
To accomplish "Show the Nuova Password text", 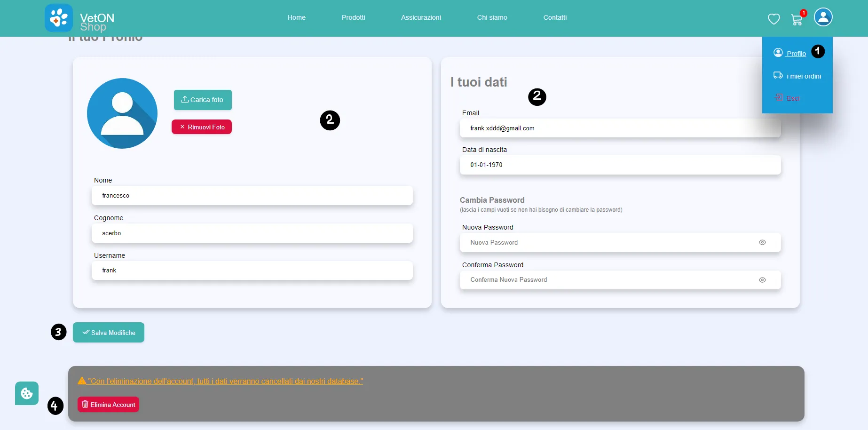I will click(x=762, y=242).
